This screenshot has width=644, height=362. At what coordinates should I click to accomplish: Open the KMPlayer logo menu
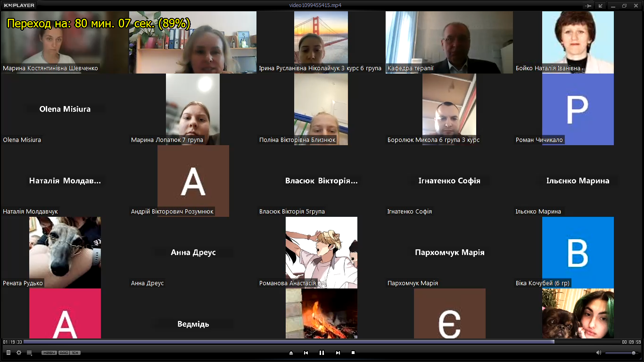(x=19, y=6)
